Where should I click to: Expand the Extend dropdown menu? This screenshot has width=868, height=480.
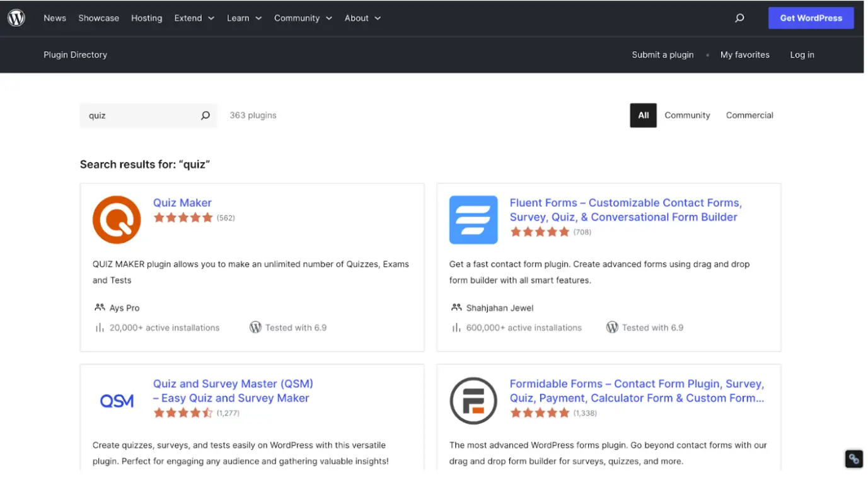pyautogui.click(x=194, y=18)
